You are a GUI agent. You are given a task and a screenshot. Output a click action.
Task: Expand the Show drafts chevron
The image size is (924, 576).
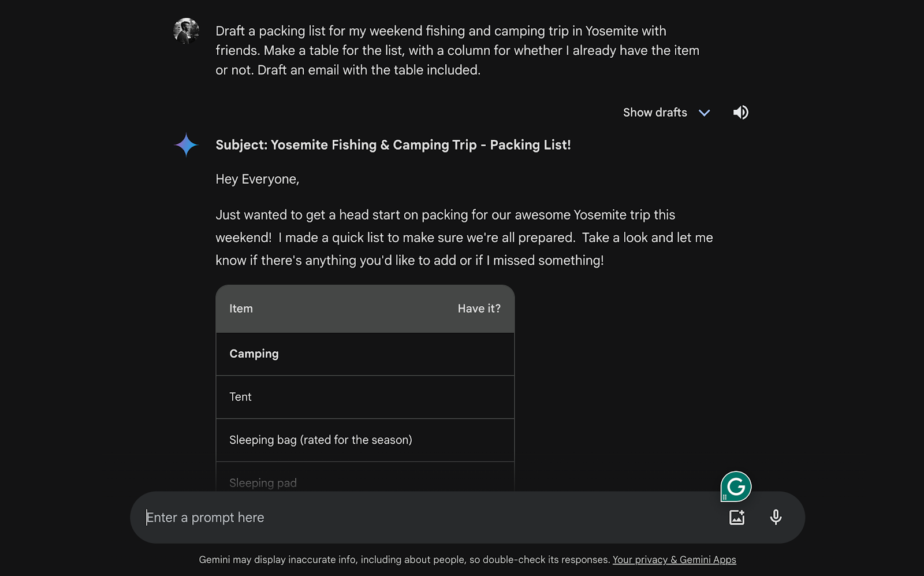pos(704,113)
